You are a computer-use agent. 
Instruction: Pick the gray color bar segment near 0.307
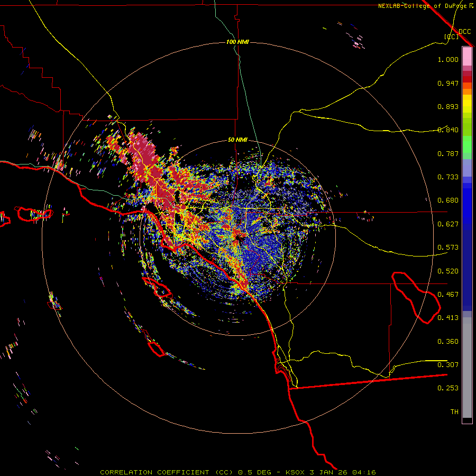click(467, 368)
